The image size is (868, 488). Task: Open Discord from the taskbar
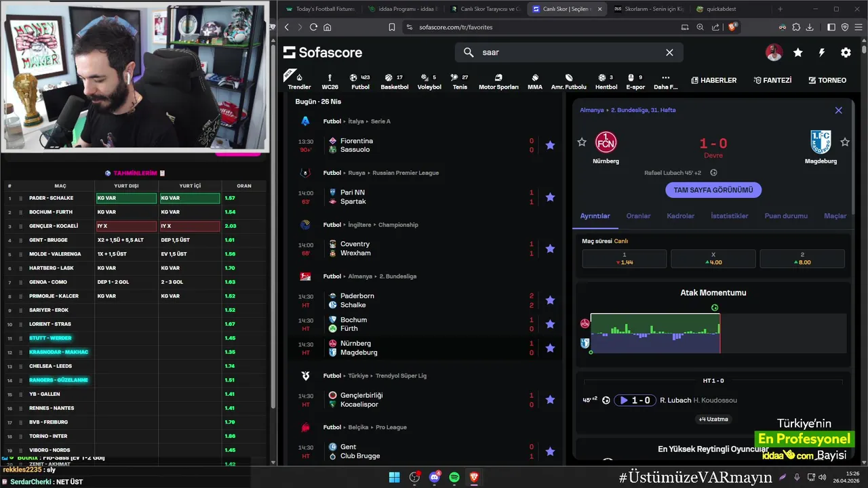pos(435,477)
